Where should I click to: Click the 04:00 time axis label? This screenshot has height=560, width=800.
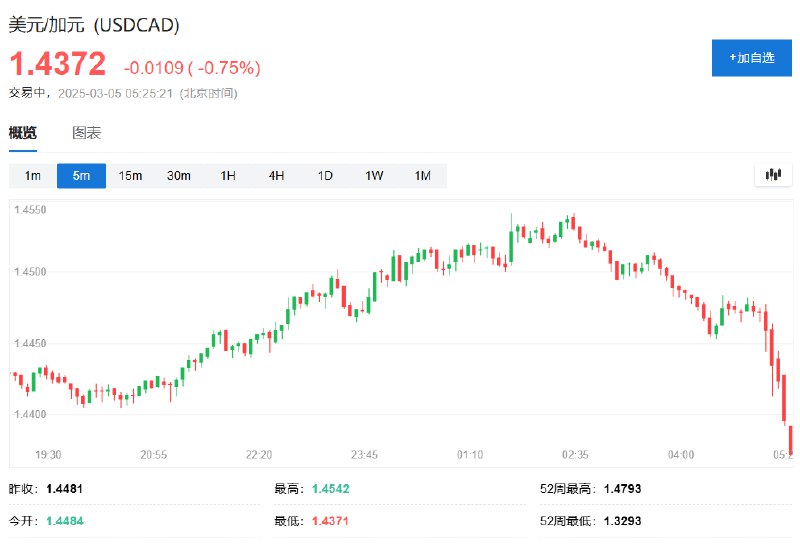681,454
